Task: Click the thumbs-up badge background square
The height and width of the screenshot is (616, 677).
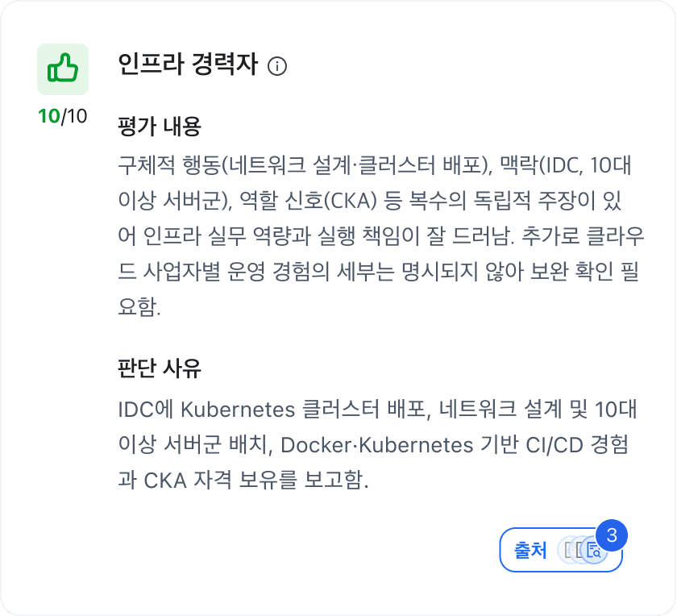Action: click(63, 70)
